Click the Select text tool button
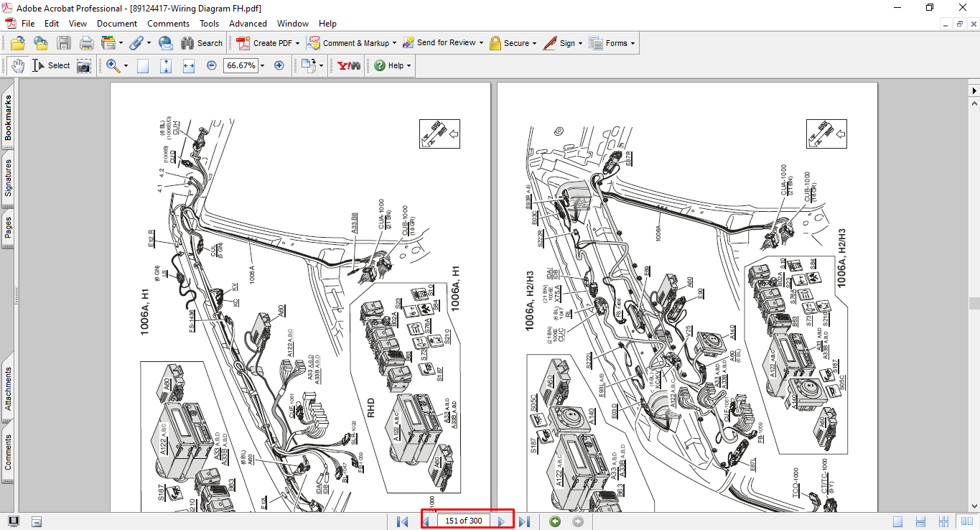Viewport: 980px width, 530px height. 52,65
